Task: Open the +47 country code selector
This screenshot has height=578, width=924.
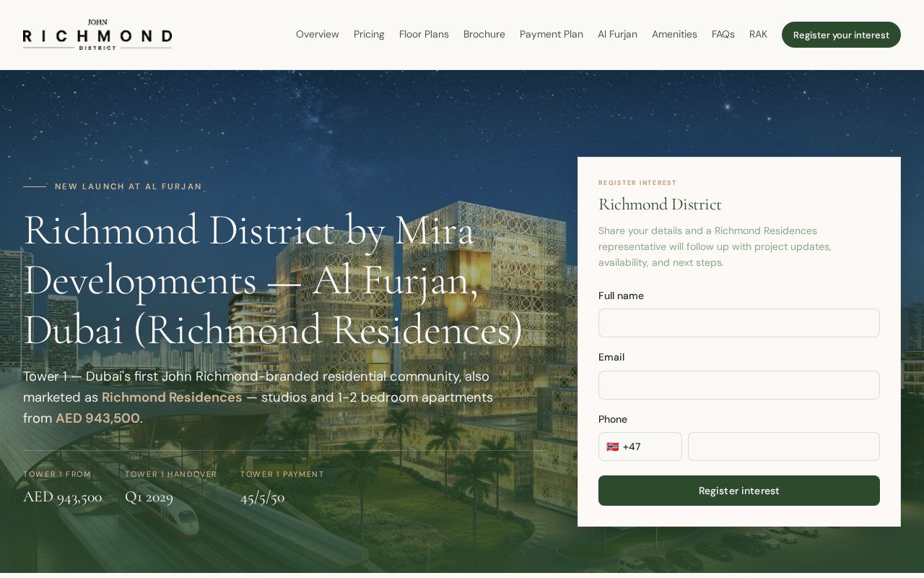Action: 640,447
